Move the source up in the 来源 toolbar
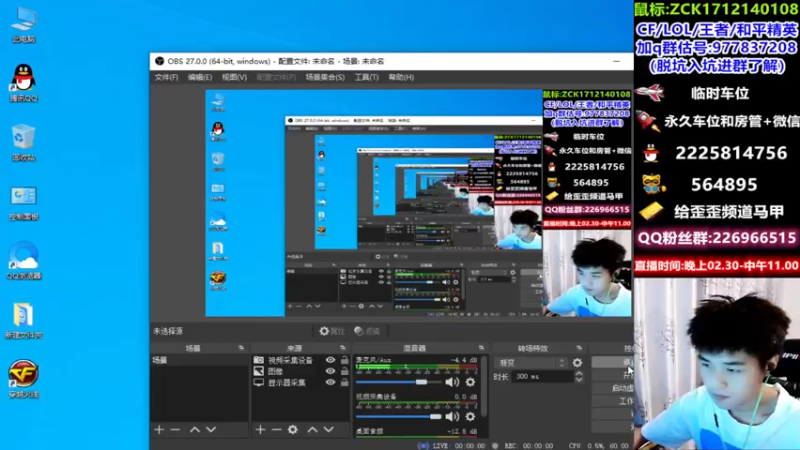Image resolution: width=800 pixels, height=450 pixels. pyautogui.click(x=312, y=430)
